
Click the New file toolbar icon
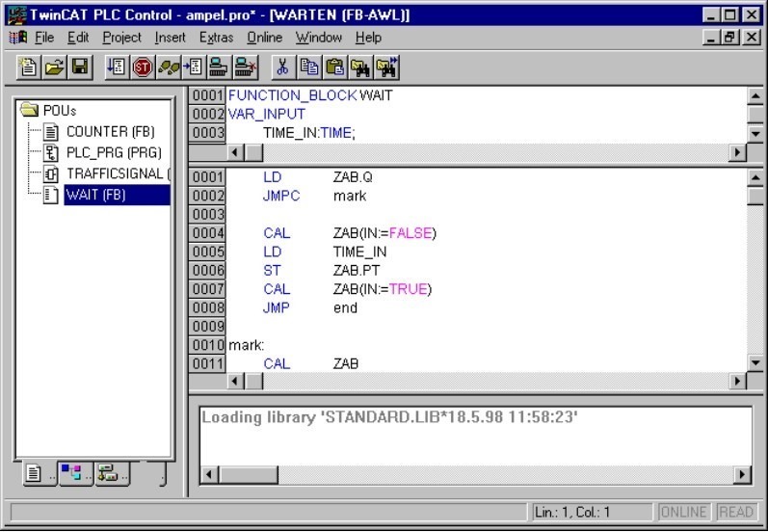[x=28, y=66]
